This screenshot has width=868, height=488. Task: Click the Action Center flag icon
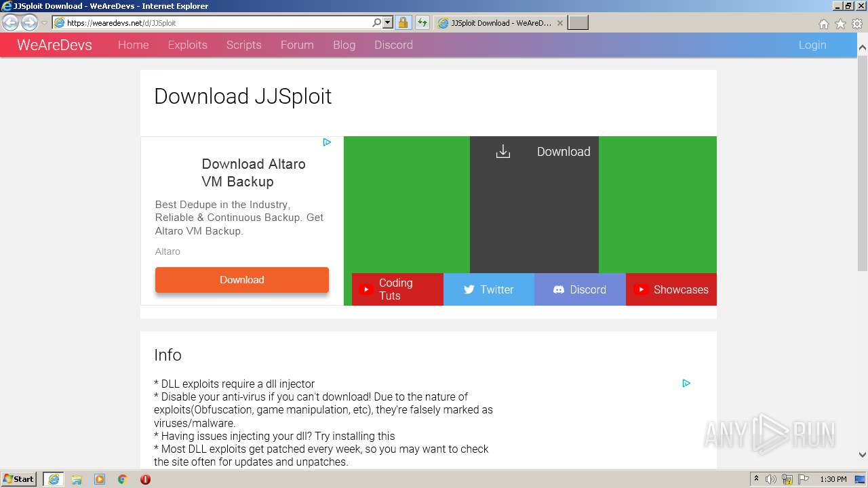pos(804,479)
